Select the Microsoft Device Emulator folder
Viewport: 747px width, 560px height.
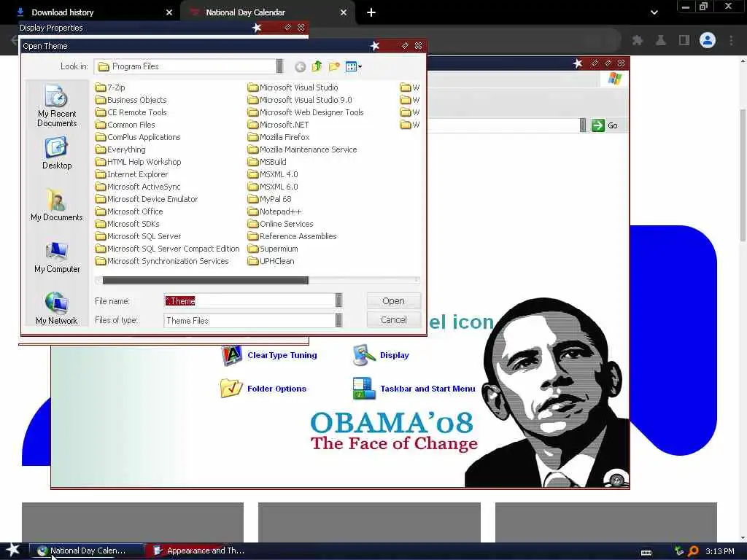(x=147, y=199)
